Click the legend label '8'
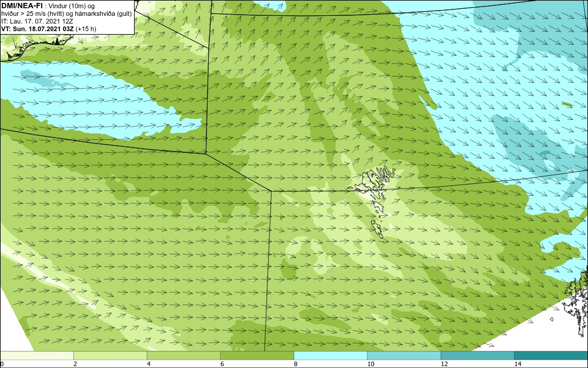 point(296,364)
